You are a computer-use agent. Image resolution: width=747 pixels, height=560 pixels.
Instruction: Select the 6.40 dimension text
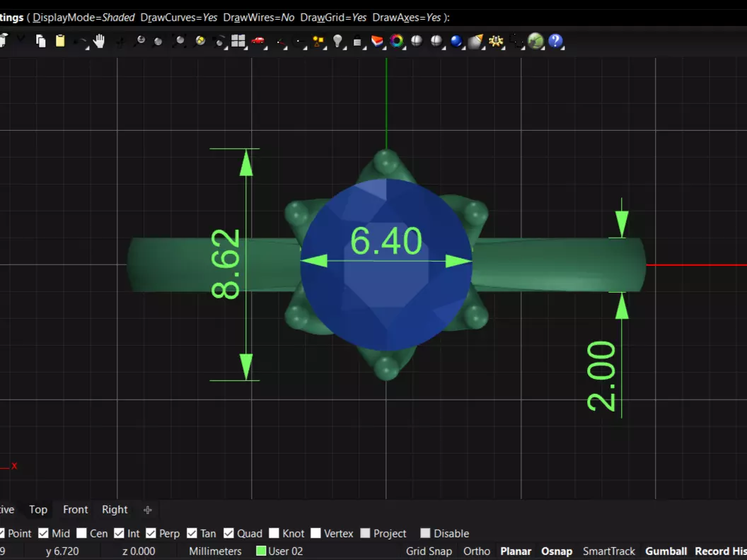386,241
